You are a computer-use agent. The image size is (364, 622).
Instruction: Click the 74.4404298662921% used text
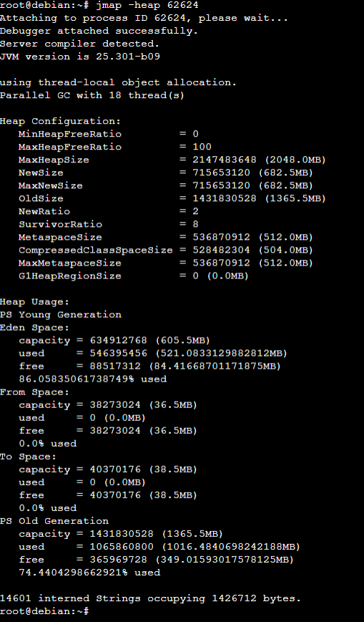(x=89, y=573)
